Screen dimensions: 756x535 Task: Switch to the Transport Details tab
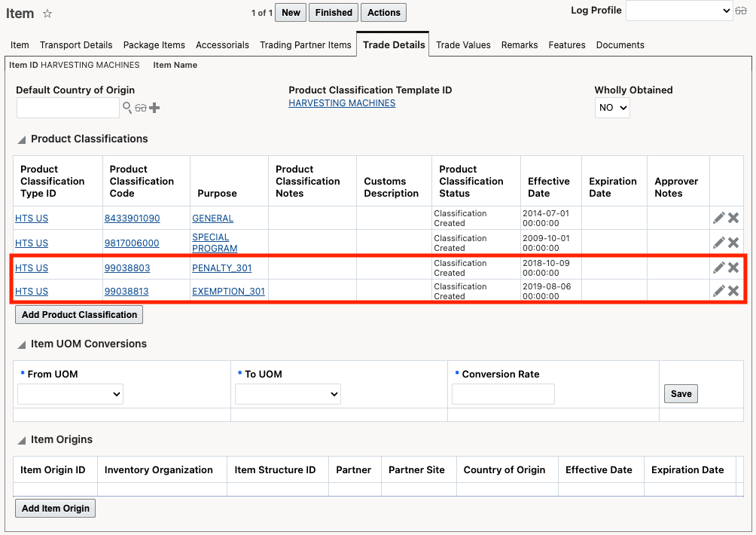(x=76, y=45)
